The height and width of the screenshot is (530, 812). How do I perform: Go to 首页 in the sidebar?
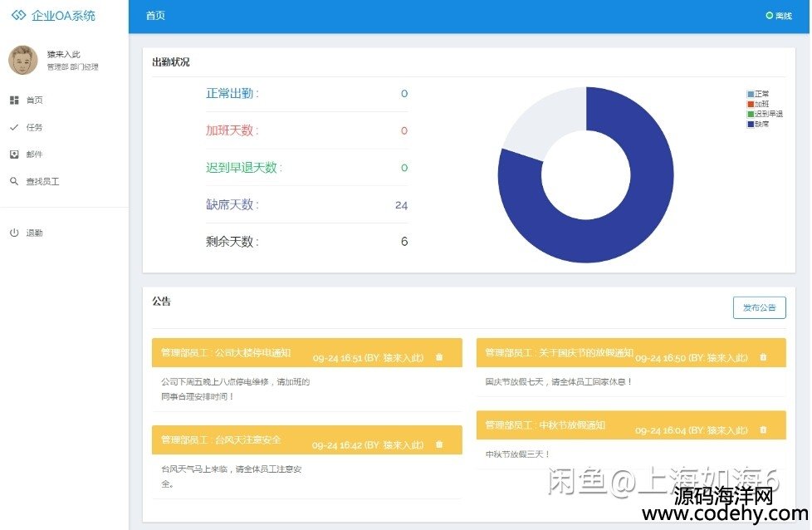click(x=34, y=100)
